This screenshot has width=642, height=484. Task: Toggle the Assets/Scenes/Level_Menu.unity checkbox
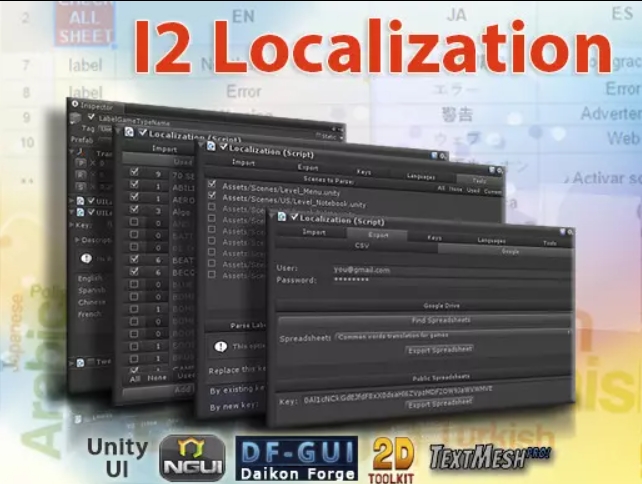(x=212, y=184)
